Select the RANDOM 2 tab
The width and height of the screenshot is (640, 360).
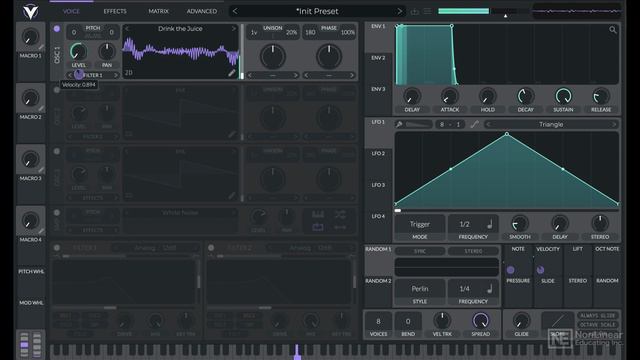coord(378,281)
